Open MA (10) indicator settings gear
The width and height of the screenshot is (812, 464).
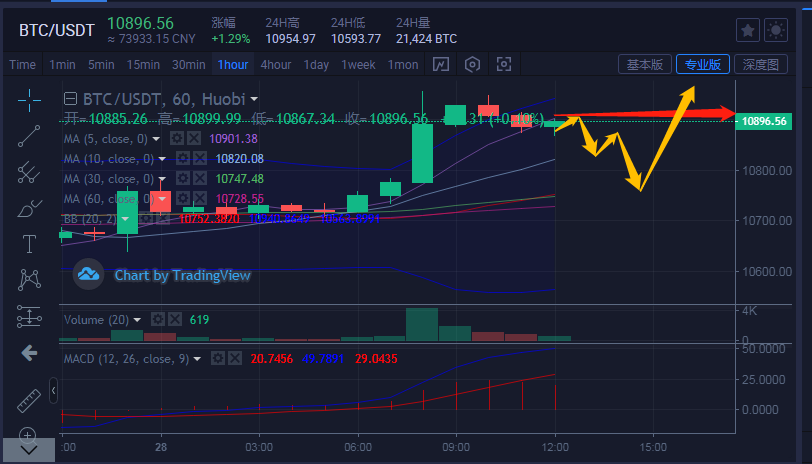[183, 158]
